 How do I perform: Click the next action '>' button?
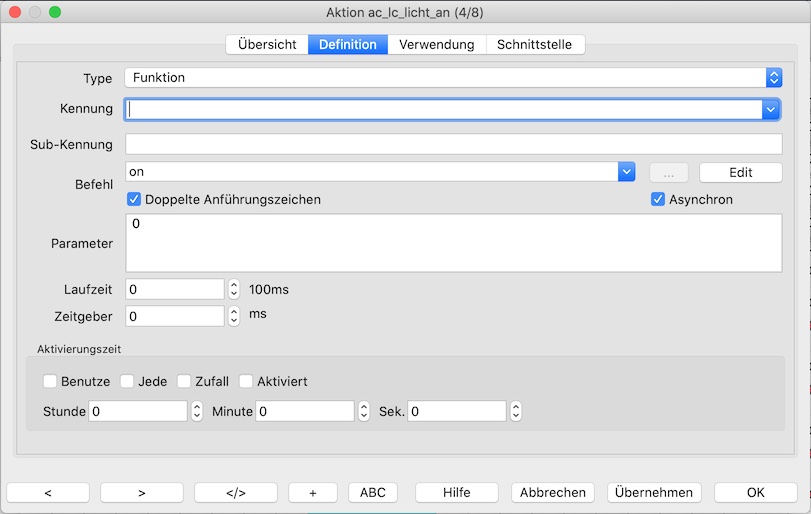pyautogui.click(x=141, y=492)
